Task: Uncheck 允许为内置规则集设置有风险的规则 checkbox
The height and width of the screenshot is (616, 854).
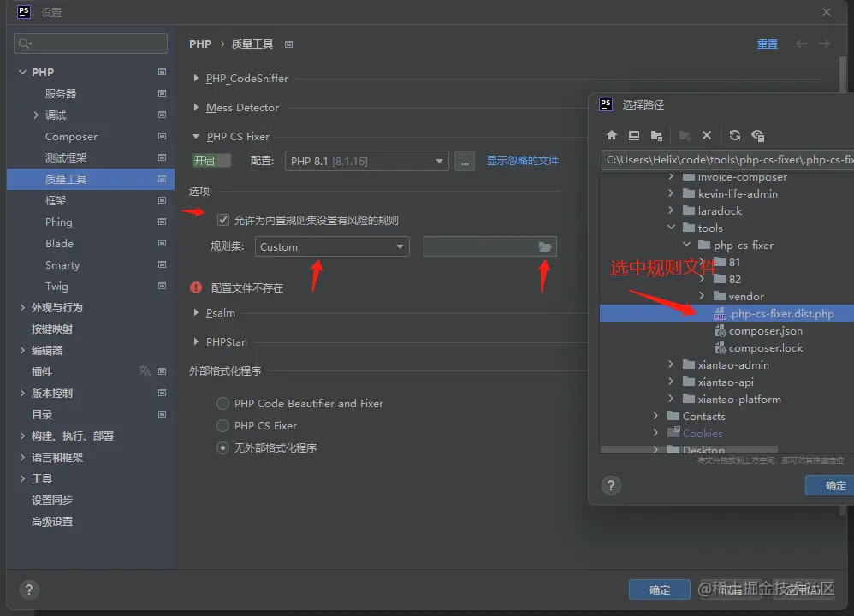Action: tap(222, 220)
